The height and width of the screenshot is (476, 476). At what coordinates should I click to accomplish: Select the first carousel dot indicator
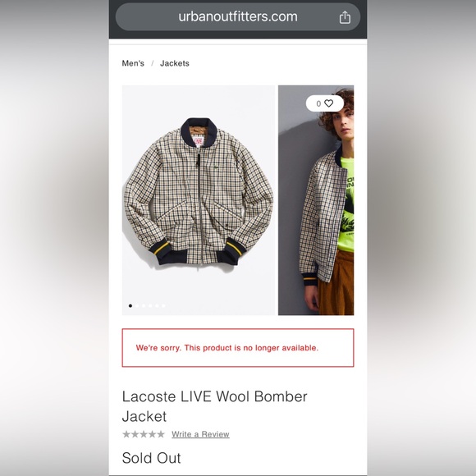coord(130,305)
